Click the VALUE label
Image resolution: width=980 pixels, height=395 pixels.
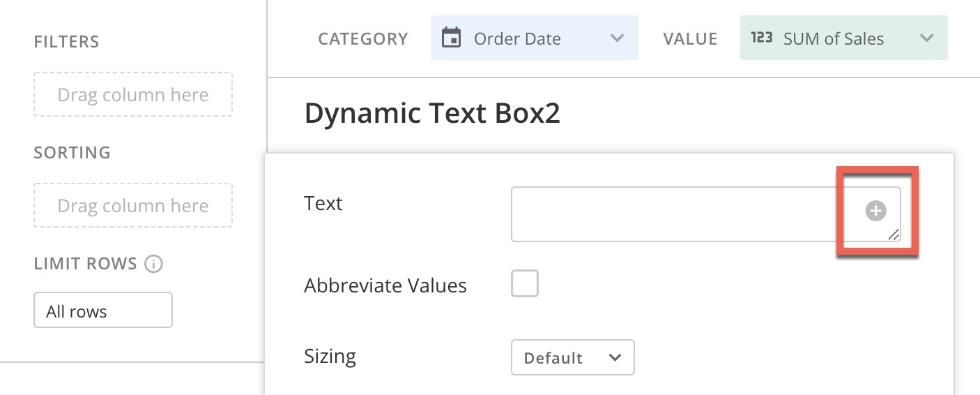click(690, 38)
